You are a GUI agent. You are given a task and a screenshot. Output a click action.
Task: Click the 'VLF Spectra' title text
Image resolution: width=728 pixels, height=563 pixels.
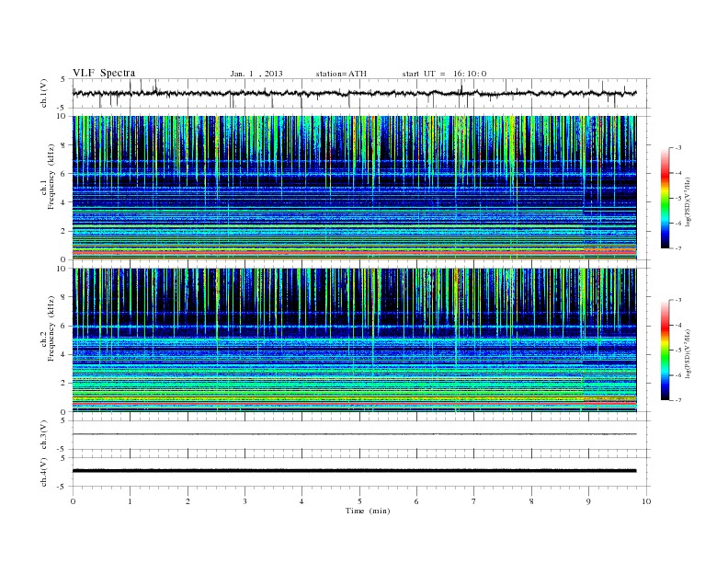104,73
